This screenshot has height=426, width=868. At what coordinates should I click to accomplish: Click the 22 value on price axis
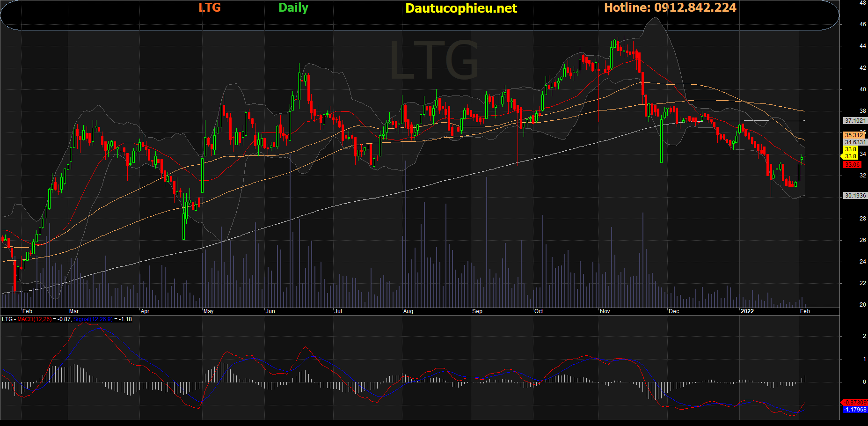click(x=862, y=283)
